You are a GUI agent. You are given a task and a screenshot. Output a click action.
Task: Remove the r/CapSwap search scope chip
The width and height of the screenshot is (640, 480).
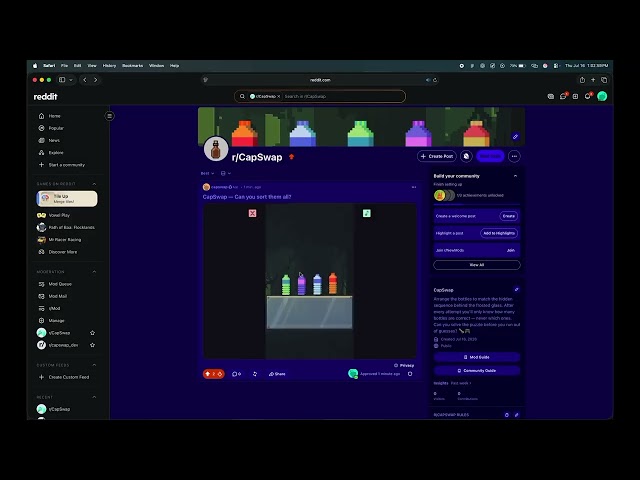click(279, 96)
